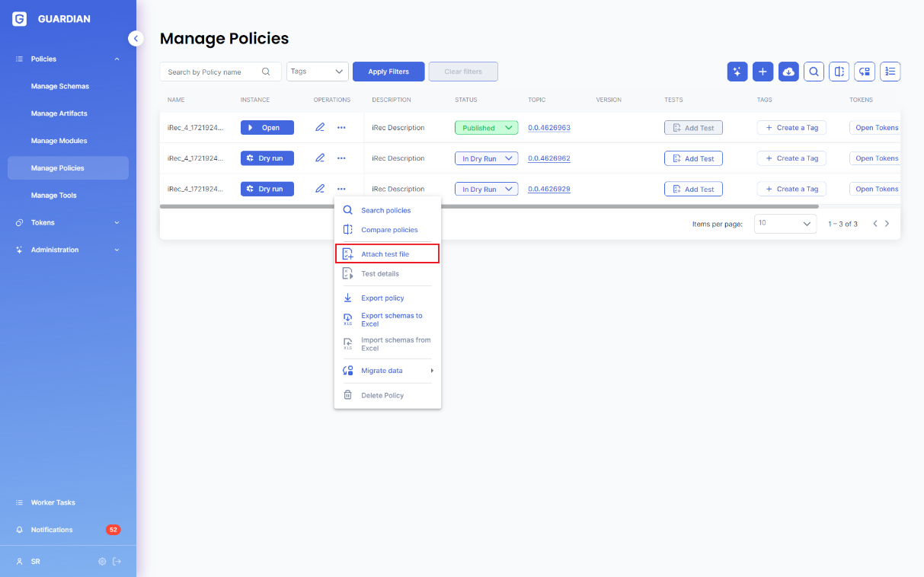The image size is (924, 577).
Task: Click the numbered list toolbar icon
Action: click(x=890, y=72)
